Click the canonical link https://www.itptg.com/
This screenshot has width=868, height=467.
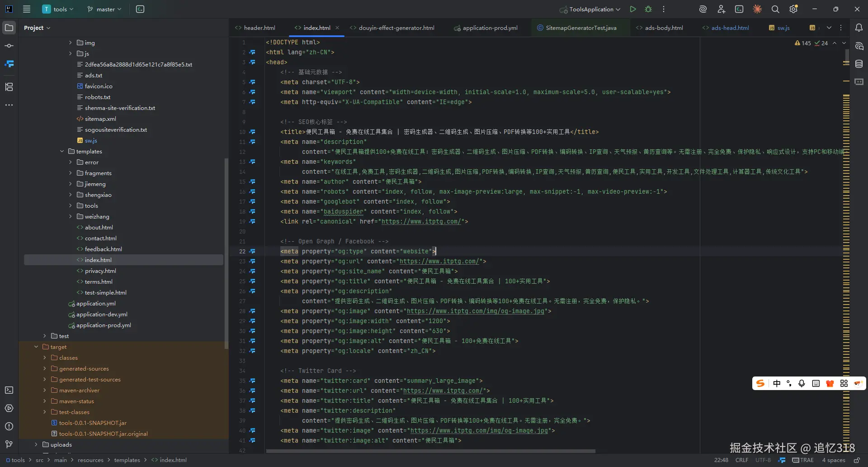click(x=421, y=221)
